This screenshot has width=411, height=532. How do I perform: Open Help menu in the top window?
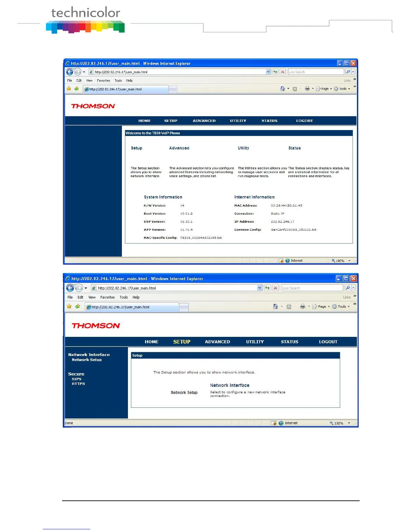point(129,81)
